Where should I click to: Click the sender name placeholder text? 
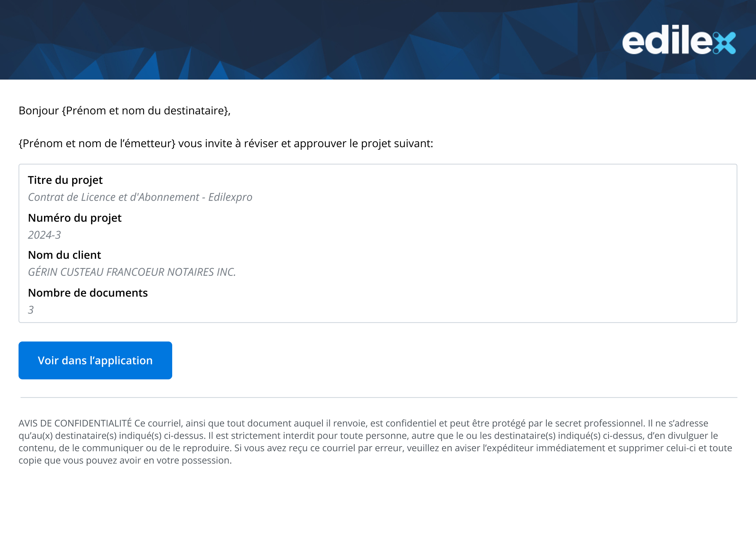97,144
